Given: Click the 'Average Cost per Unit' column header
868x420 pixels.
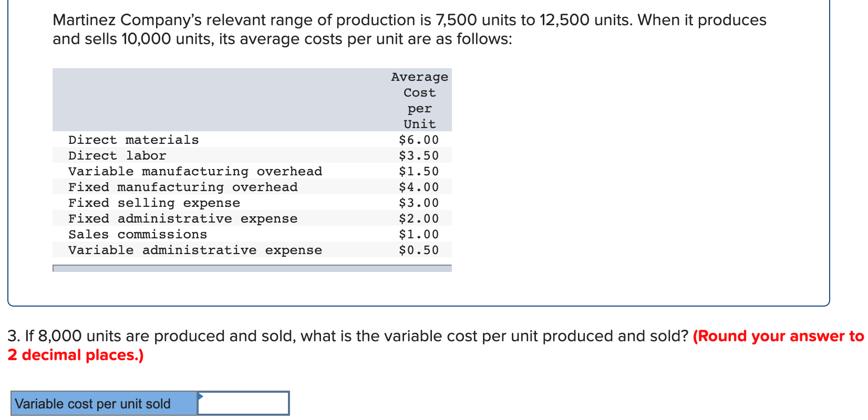Looking at the screenshot, I should [x=419, y=100].
